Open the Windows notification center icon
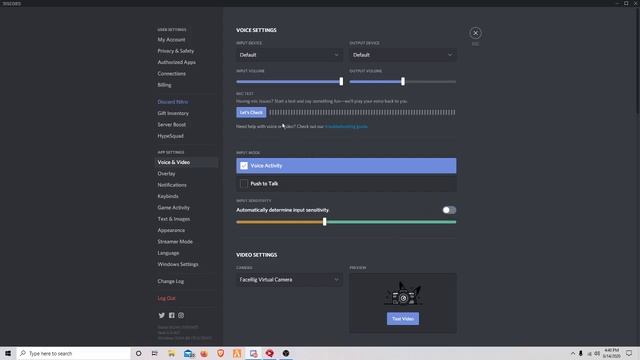This screenshot has width=640, height=360. tap(629, 353)
